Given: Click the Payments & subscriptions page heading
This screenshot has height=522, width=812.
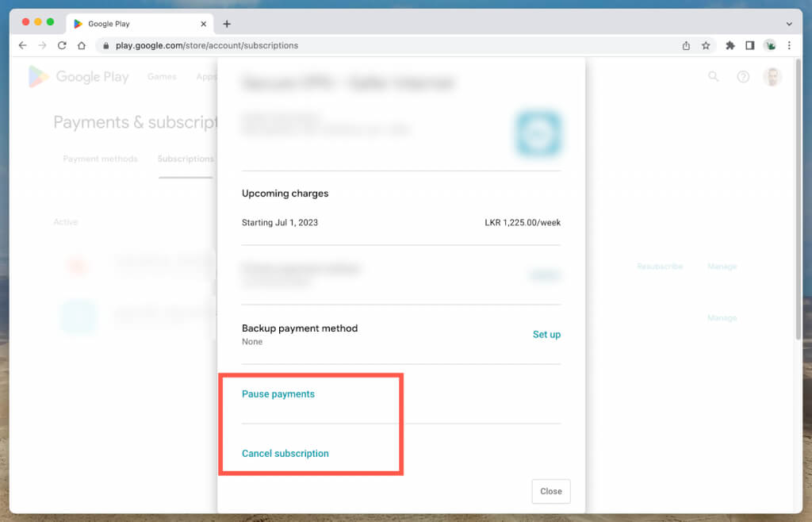Looking at the screenshot, I should tap(136, 122).
